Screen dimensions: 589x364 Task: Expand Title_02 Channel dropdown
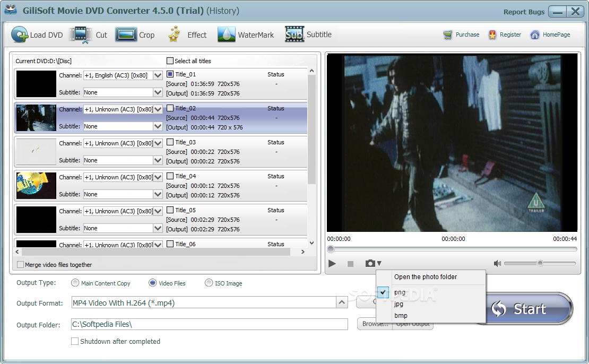pyautogui.click(x=158, y=109)
